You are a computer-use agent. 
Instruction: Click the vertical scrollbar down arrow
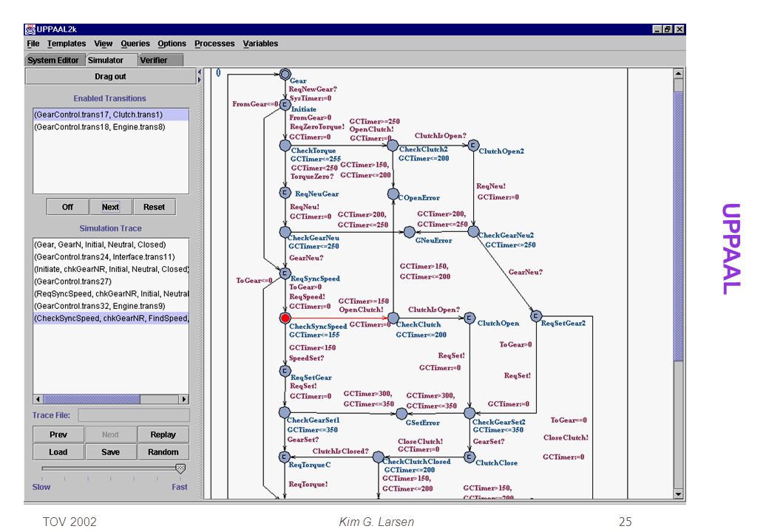pos(678,494)
